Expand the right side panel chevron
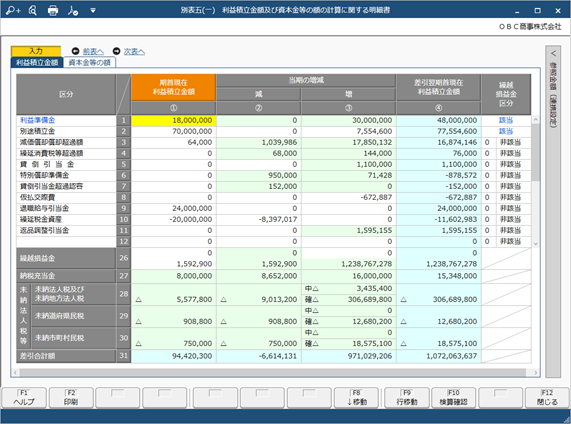571x424 pixels. [553, 54]
